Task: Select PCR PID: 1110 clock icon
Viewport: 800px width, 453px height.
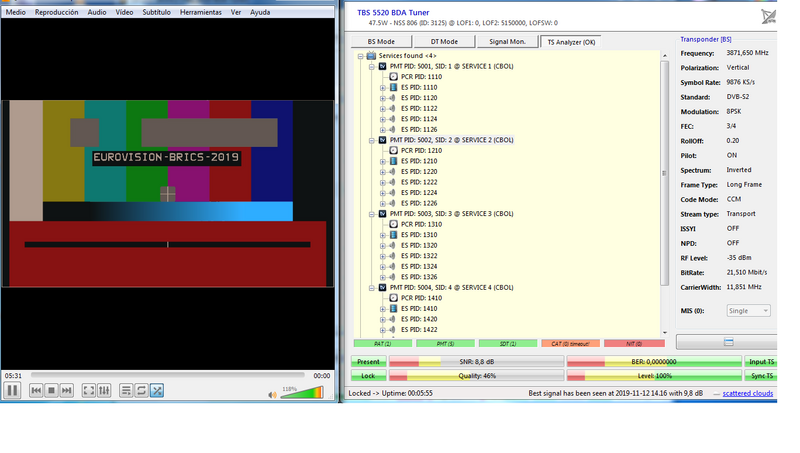Action: coord(393,77)
